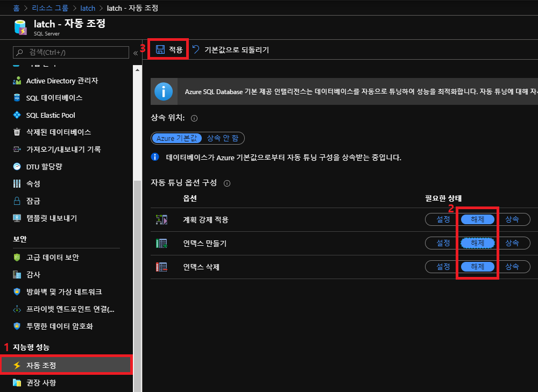Open the 리소스 그룹 breadcrumb link
The height and width of the screenshot is (392, 538).
click(50, 8)
